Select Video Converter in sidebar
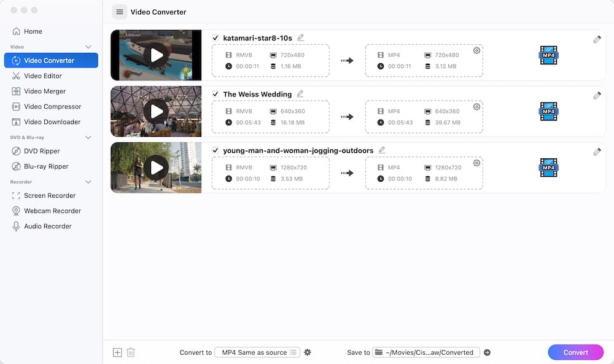The image size is (614, 364). (51, 60)
